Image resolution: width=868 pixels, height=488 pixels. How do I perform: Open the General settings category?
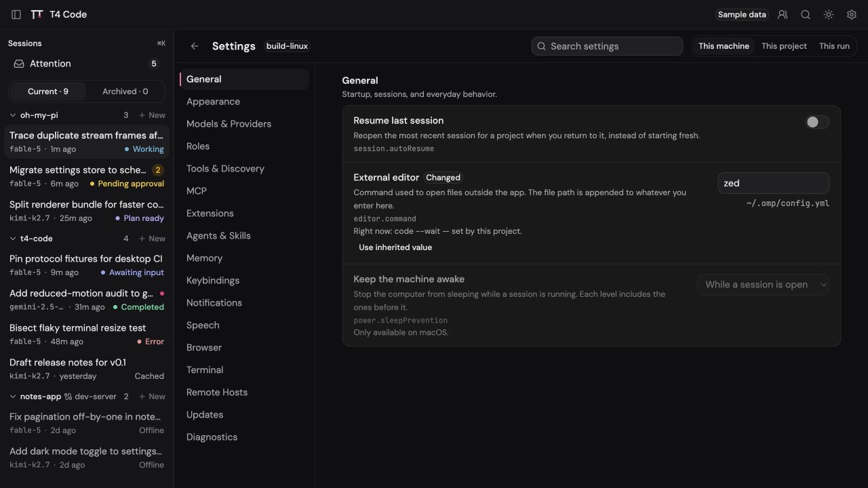(244, 79)
